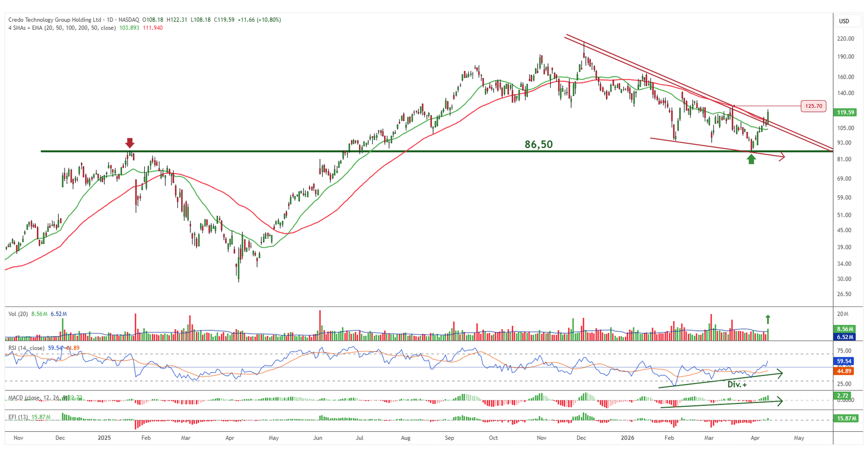Open the USD currency selector
Viewport: 868px width, 454px height.
pos(844,21)
